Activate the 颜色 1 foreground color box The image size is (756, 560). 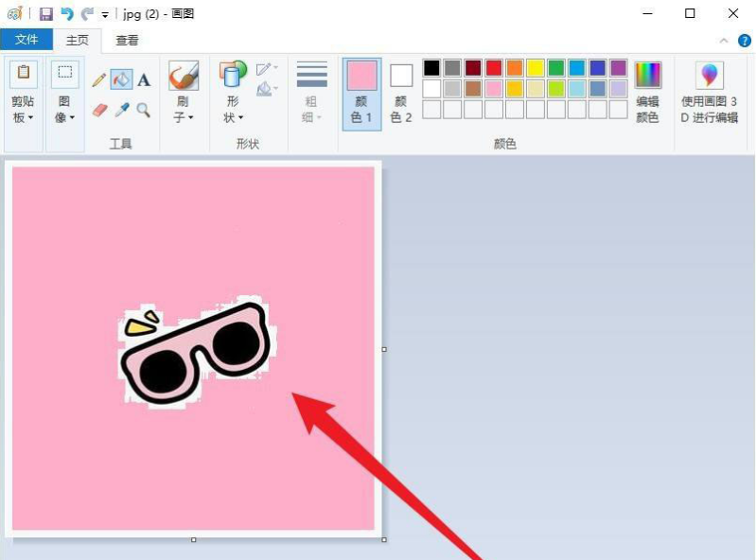[x=361, y=94]
